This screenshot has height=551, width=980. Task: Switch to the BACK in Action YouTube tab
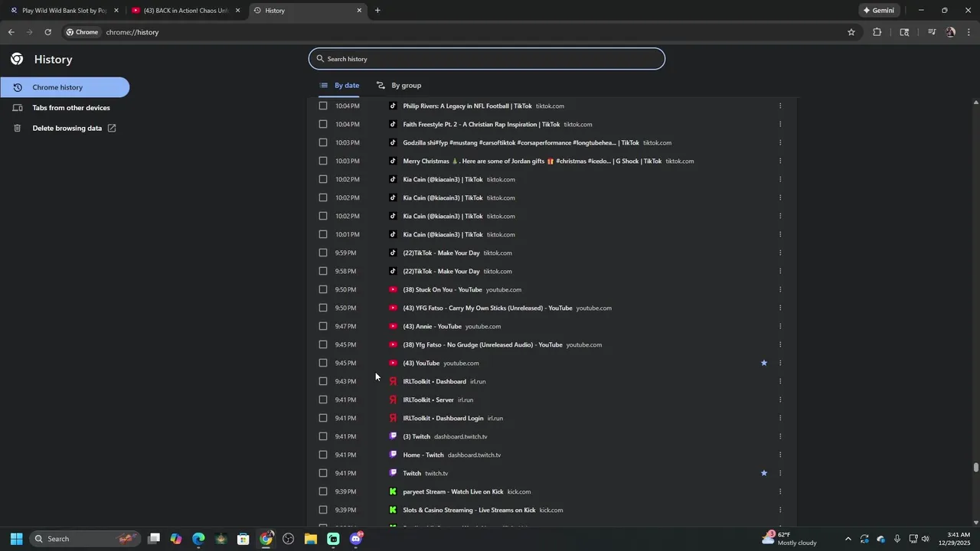186,11
